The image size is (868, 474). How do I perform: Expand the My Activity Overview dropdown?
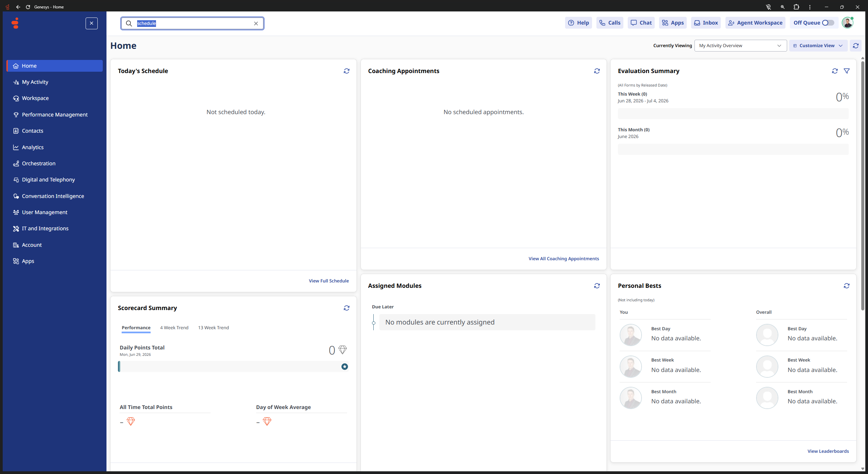coord(740,46)
